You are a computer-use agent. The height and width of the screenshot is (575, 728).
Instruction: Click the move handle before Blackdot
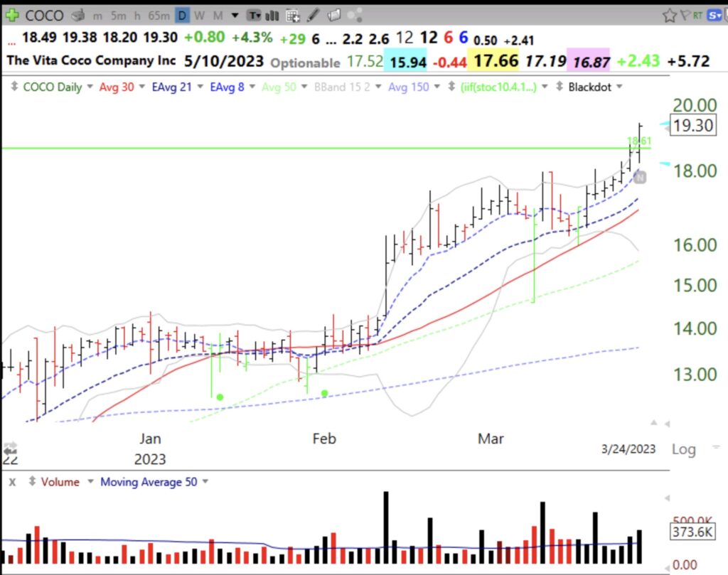[560, 86]
